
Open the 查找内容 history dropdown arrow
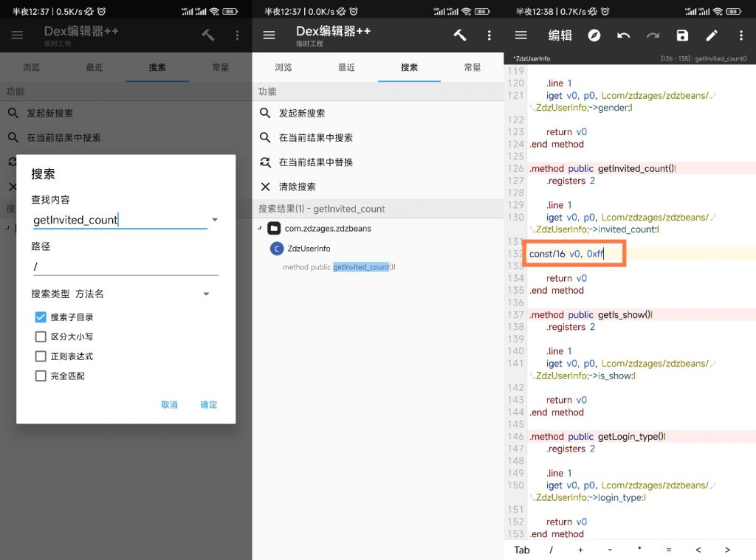tap(215, 218)
